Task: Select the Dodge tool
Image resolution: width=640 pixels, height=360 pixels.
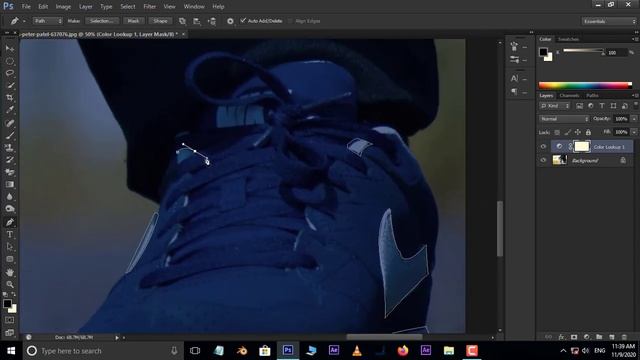Action: pos(10,209)
